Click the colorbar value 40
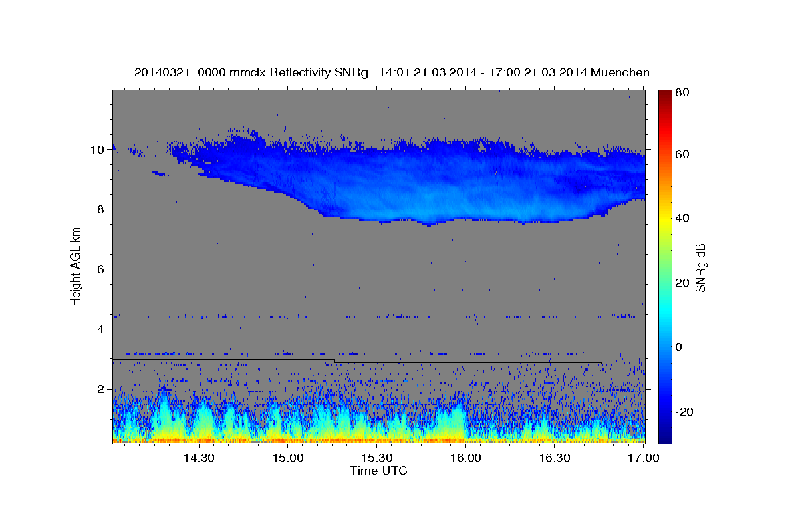The width and height of the screenshot is (798, 532). click(682, 219)
